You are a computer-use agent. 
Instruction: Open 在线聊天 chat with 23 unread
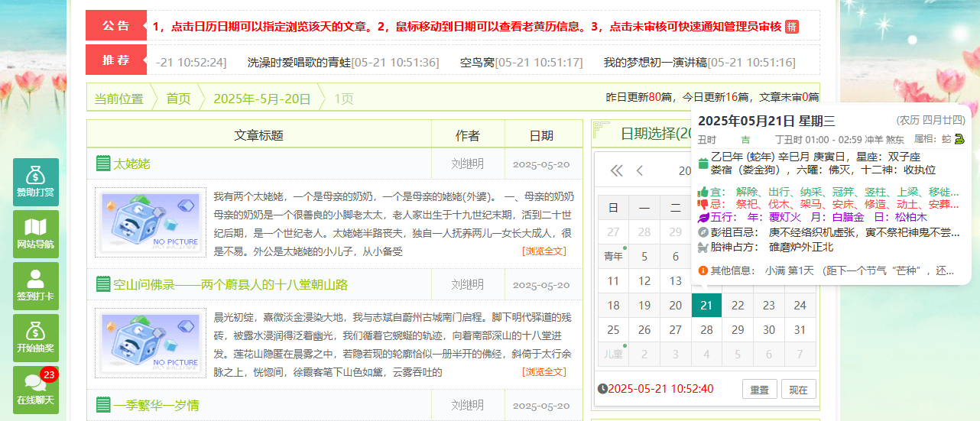[x=36, y=390]
